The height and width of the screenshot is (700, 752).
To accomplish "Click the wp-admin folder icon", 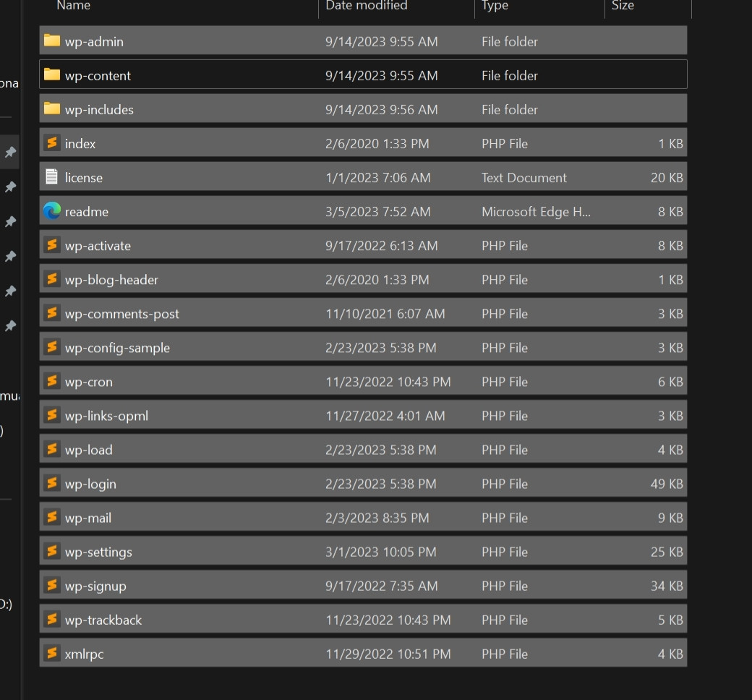I will click(51, 40).
